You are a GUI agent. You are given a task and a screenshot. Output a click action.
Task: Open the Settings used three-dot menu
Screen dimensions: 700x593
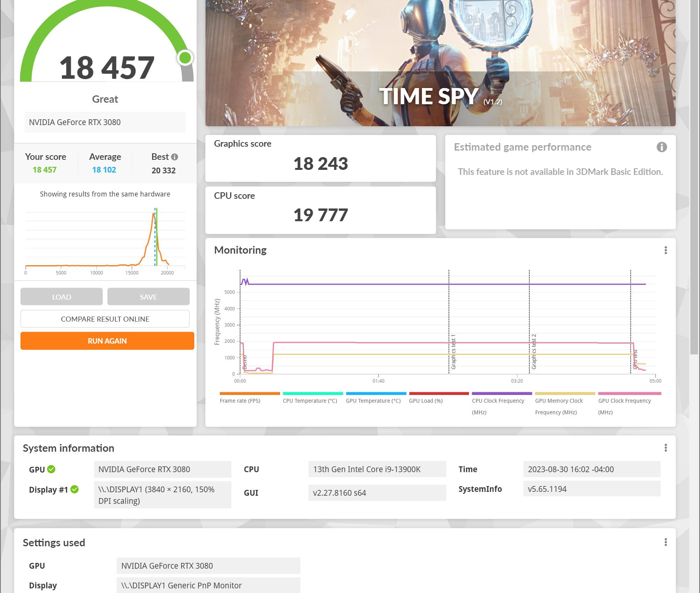pyautogui.click(x=666, y=542)
